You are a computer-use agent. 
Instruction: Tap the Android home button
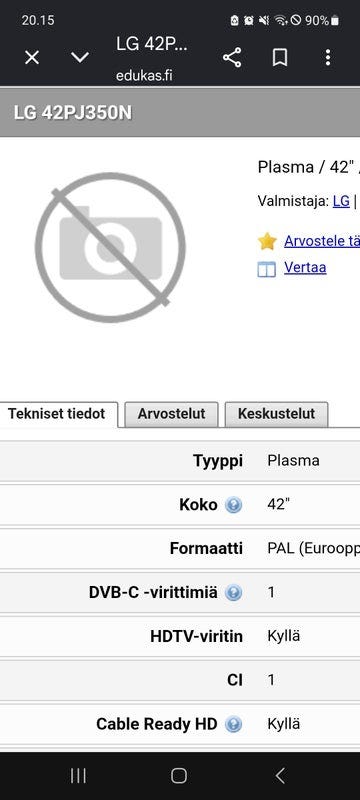coord(179,776)
